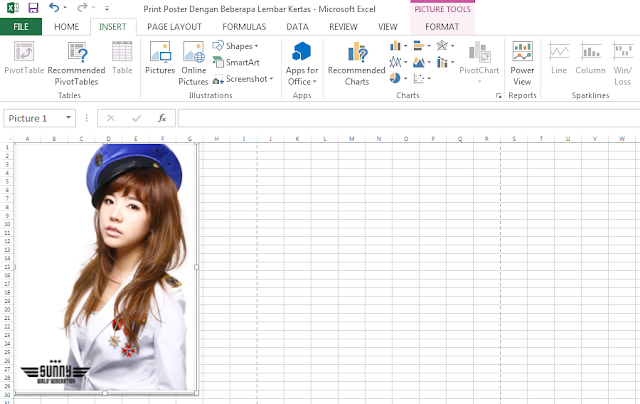Click the Enter checkmark in formula bar
This screenshot has height=404, width=640.
click(x=136, y=118)
